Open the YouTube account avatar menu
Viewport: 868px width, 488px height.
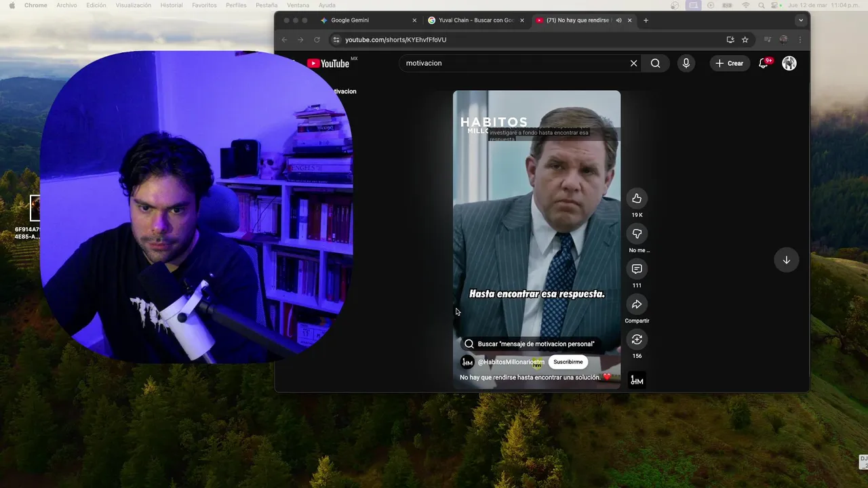tap(789, 63)
